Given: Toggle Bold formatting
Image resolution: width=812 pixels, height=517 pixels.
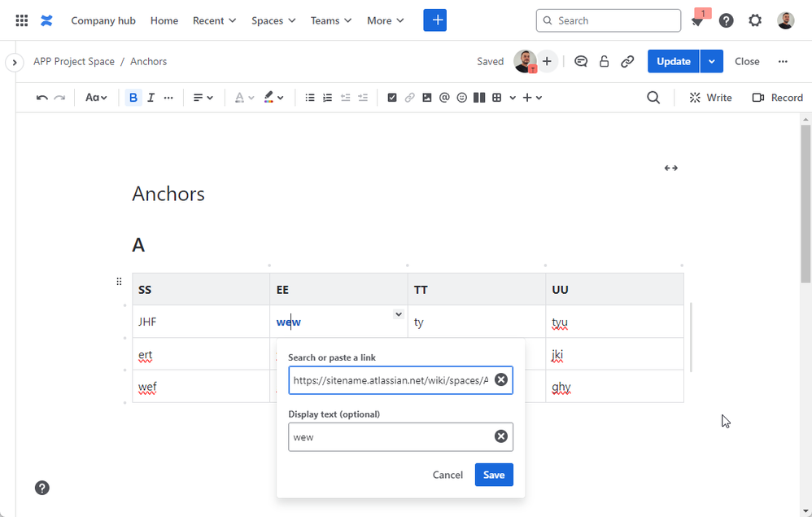Looking at the screenshot, I should point(133,98).
